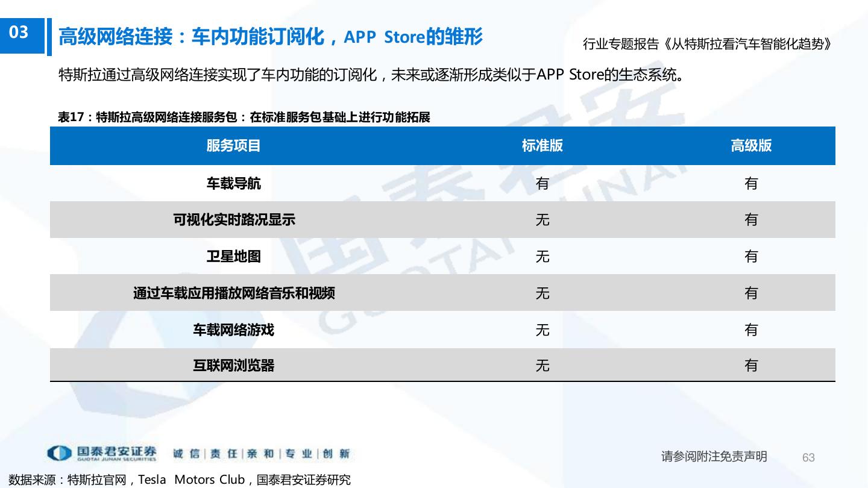Click the 高级版 value for 车载网络游戏
Image resolution: width=868 pixels, height=488 pixels.
tap(751, 330)
